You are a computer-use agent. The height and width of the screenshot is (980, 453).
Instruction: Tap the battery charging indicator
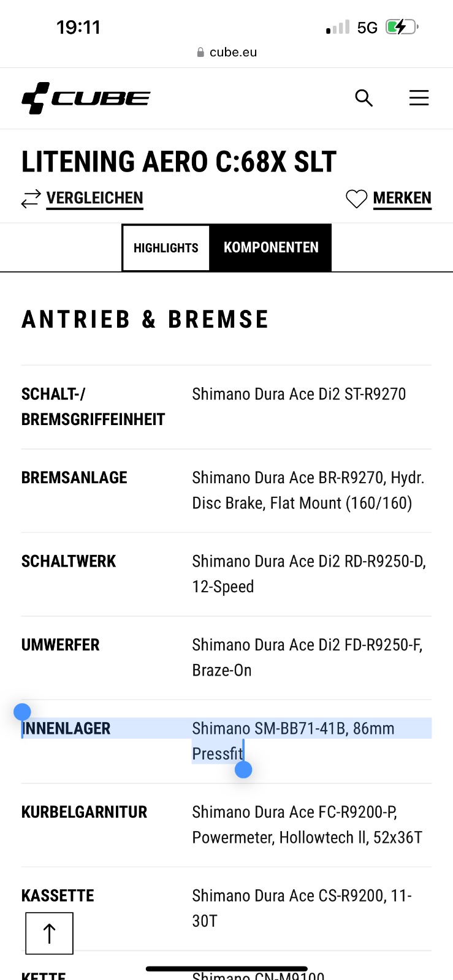click(402, 27)
